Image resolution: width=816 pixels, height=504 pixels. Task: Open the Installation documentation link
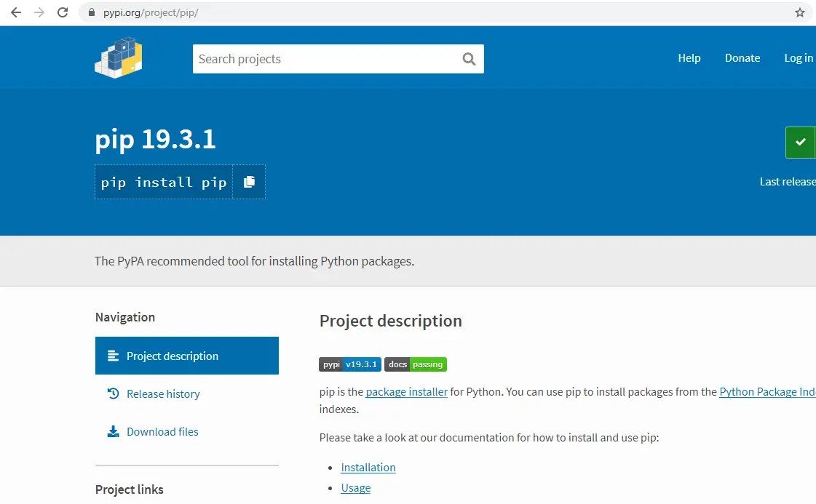[x=368, y=467]
